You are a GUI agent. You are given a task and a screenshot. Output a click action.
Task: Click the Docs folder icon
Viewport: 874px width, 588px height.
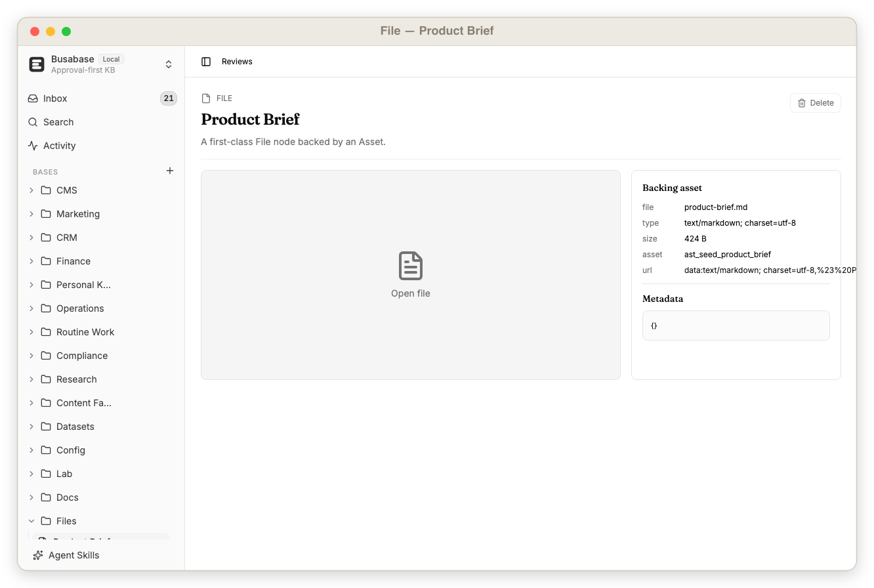pos(46,497)
